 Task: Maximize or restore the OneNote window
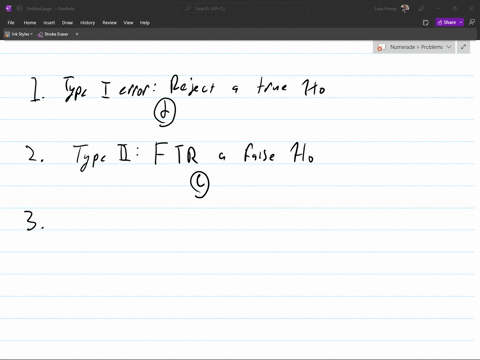click(454, 8)
